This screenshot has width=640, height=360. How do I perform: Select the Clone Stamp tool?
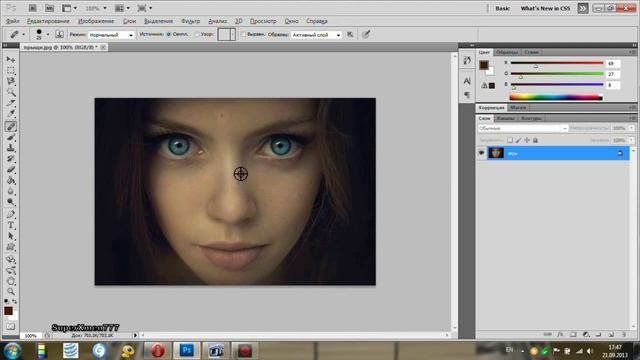tap(11, 148)
